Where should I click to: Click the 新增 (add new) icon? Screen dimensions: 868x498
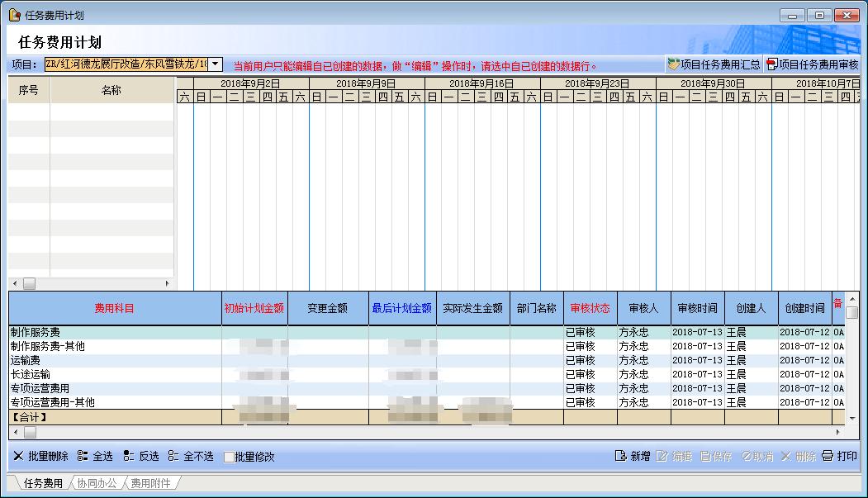coord(620,456)
